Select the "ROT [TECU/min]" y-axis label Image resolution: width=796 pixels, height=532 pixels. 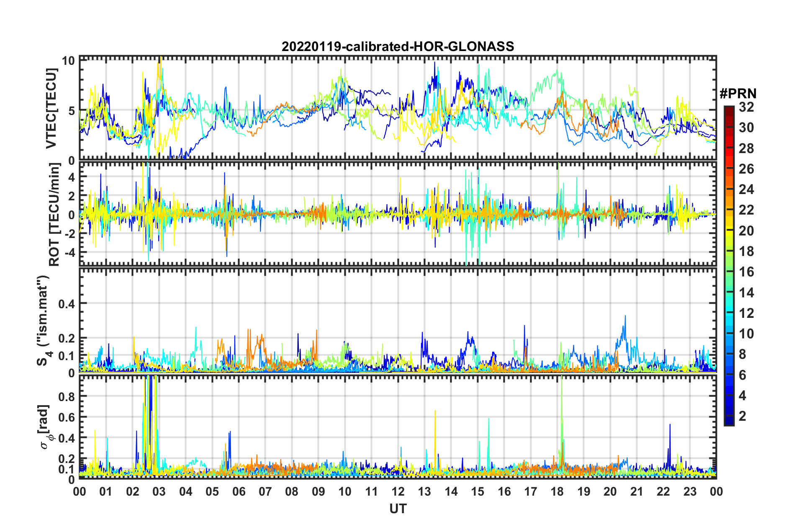[54, 215]
